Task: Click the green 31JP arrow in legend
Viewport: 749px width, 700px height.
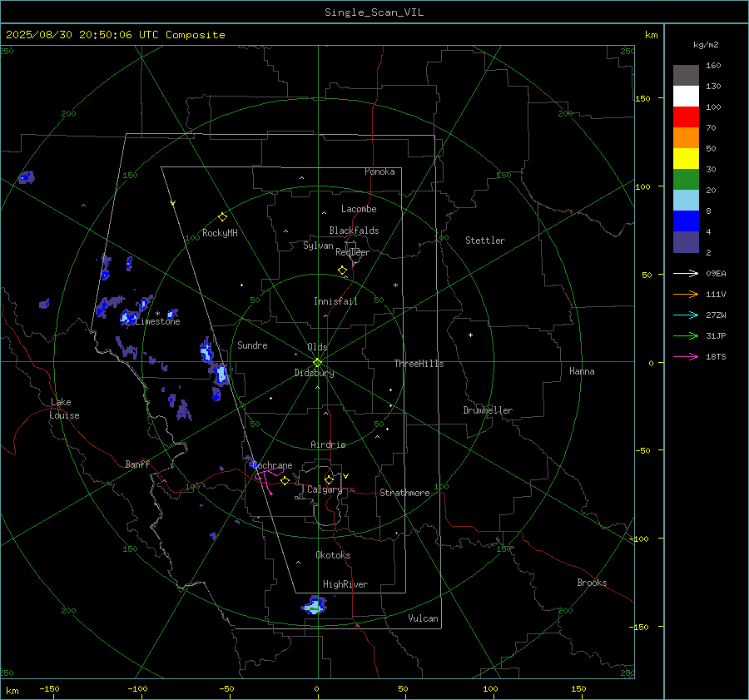Action: coord(686,336)
